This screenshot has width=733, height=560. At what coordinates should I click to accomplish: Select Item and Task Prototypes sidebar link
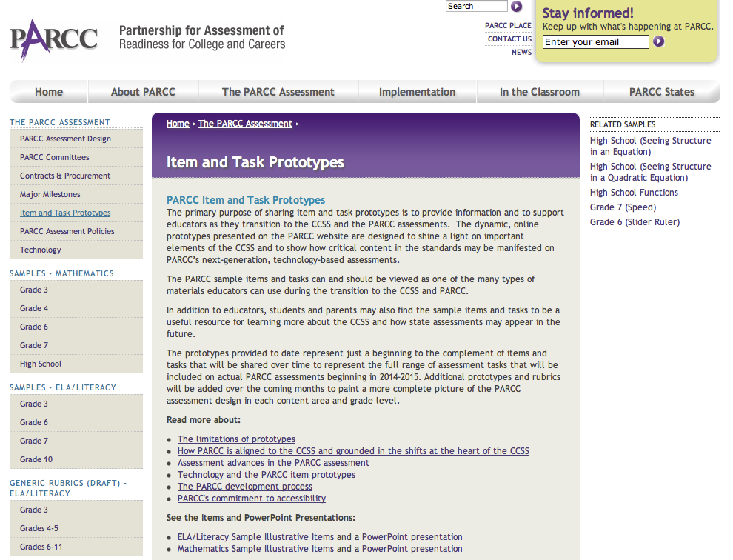pyautogui.click(x=76, y=213)
